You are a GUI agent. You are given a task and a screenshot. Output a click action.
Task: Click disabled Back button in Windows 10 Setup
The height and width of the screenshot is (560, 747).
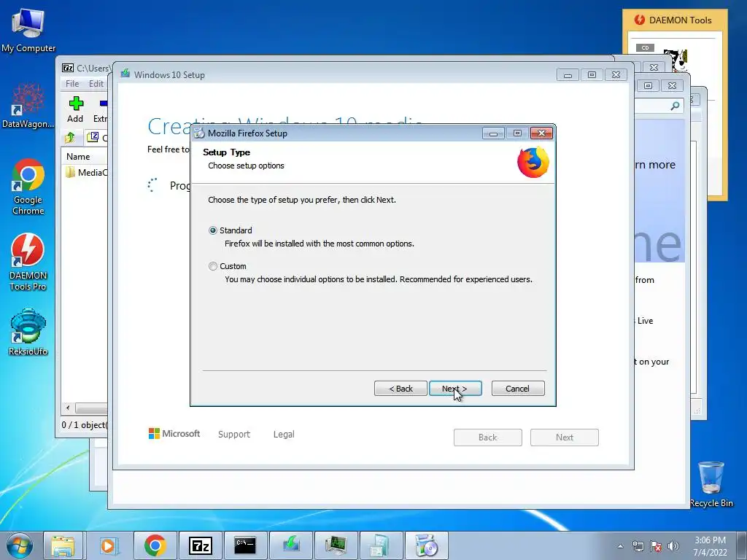point(488,437)
